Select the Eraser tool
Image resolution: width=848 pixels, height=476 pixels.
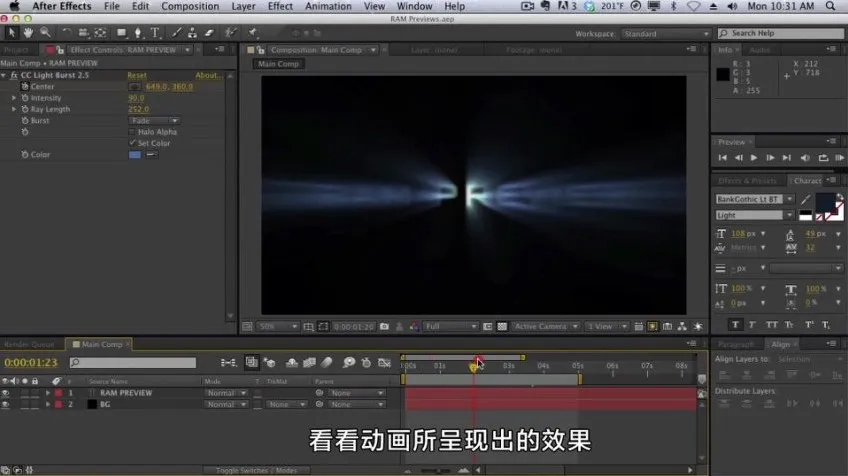click(x=210, y=34)
